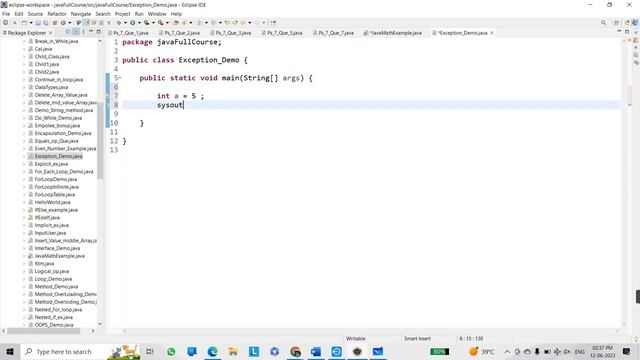Click Collapse All icon in Package Explorer

pos(68,32)
